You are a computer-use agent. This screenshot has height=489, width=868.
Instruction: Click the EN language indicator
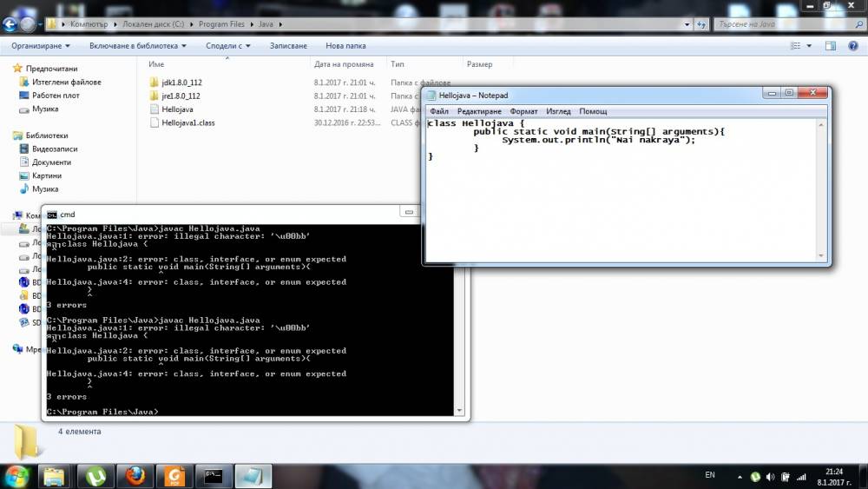pos(710,475)
